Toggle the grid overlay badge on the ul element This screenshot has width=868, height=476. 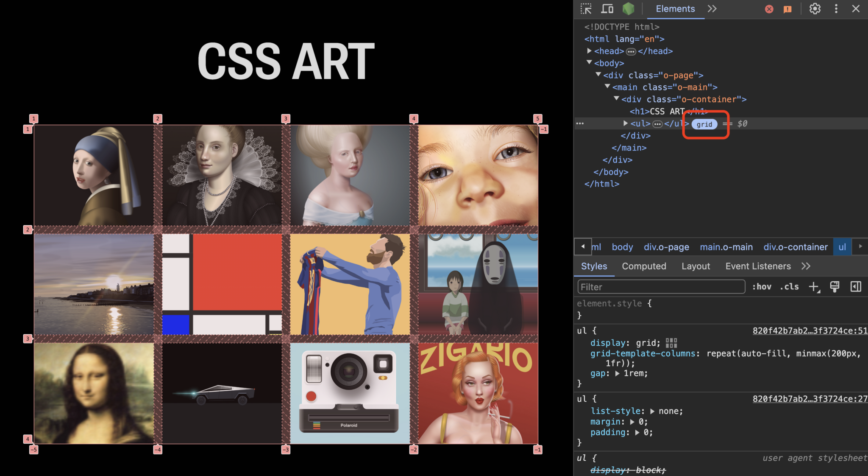[x=704, y=124]
